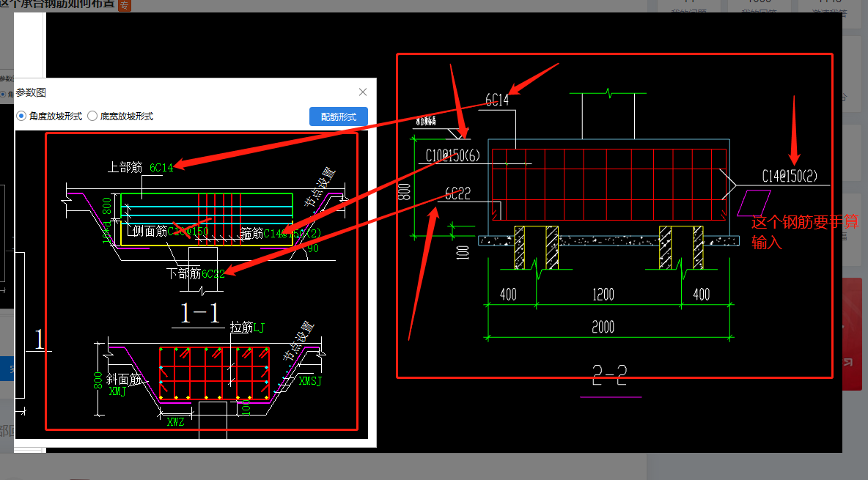Open the 配筋形式 button
This screenshot has height=480, width=868.
[x=338, y=117]
